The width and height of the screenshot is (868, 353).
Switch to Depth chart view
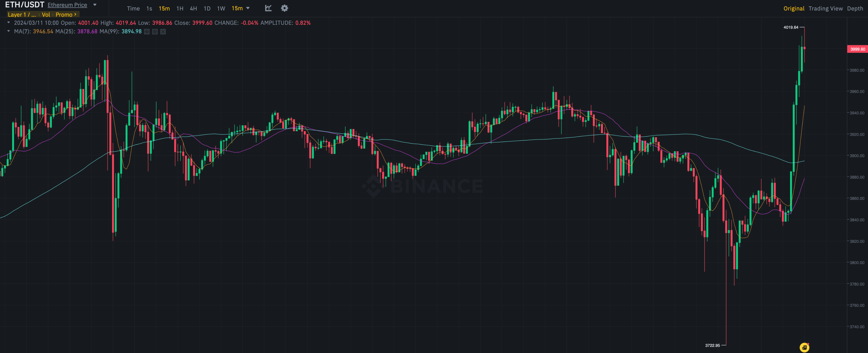coord(855,8)
